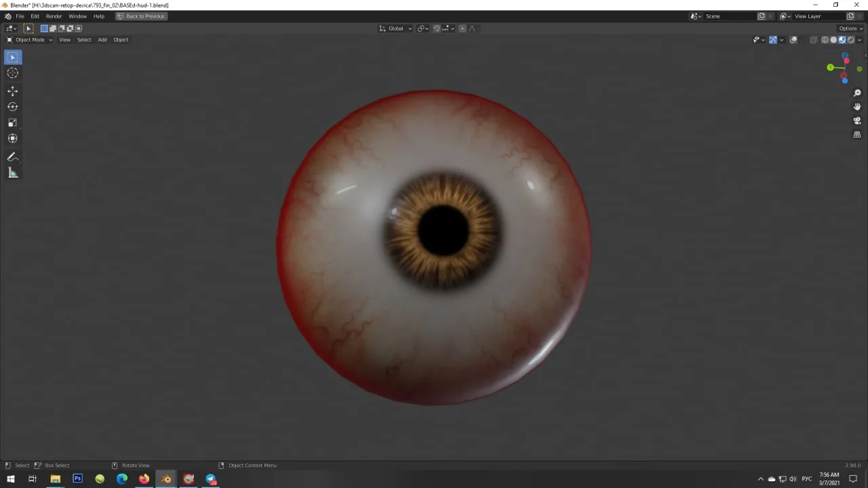
Task: Choose the Scale tool
Action: (12, 123)
